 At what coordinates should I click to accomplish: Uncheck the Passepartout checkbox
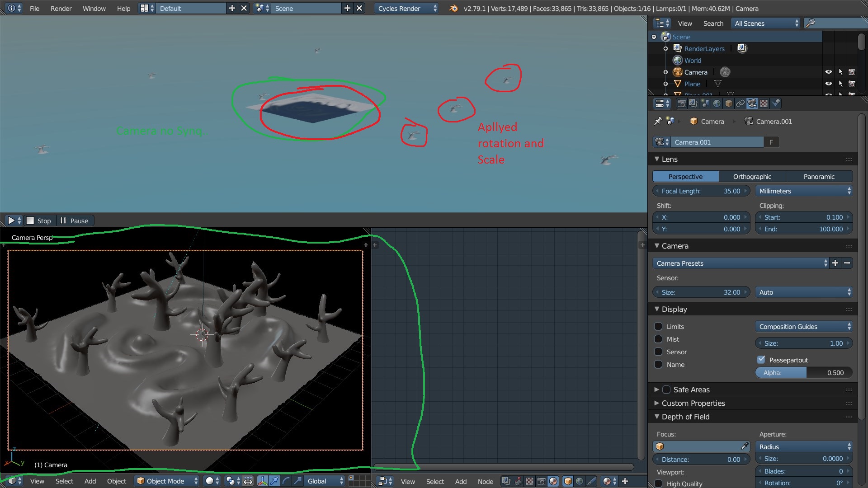pyautogui.click(x=761, y=360)
